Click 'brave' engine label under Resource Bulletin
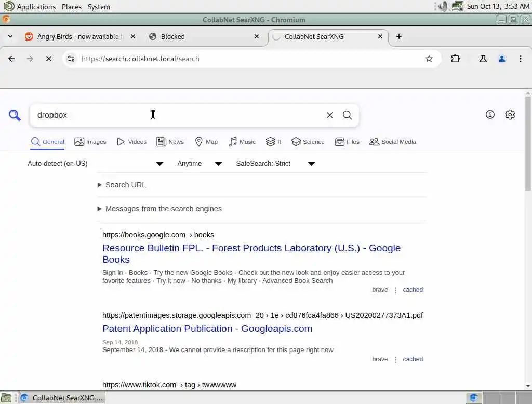Screen dimensions: 532x404 [380, 290]
